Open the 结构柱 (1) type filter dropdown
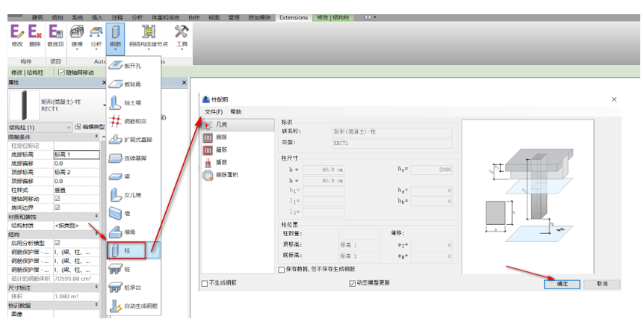Viewport: 644px width, 334px height. pyautogui.click(x=69, y=127)
